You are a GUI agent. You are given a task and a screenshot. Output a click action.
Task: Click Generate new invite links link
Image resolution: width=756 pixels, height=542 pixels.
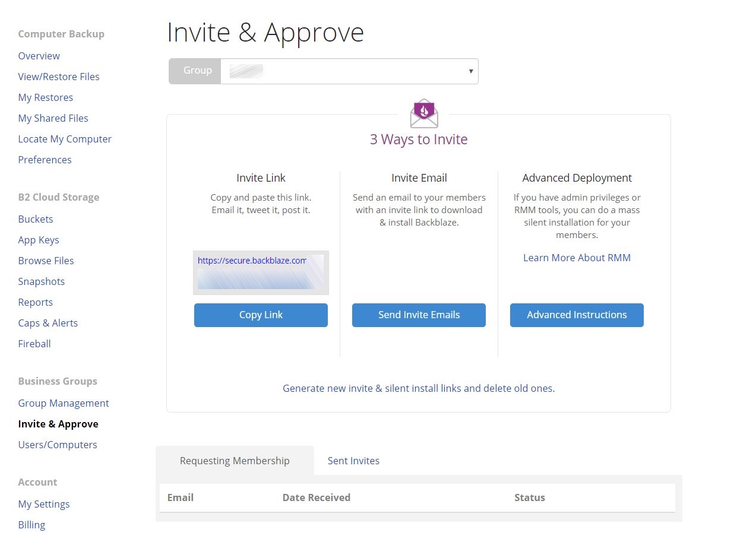click(x=419, y=388)
